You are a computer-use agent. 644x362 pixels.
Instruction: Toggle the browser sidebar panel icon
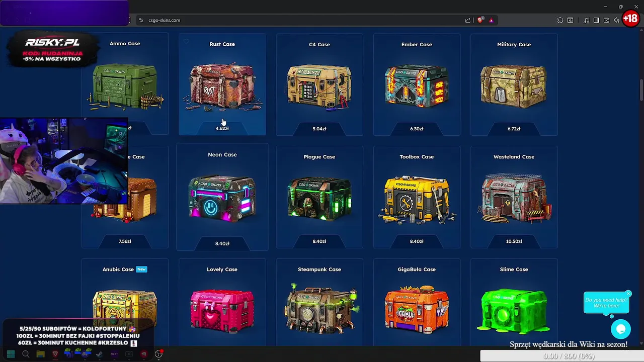point(596,20)
